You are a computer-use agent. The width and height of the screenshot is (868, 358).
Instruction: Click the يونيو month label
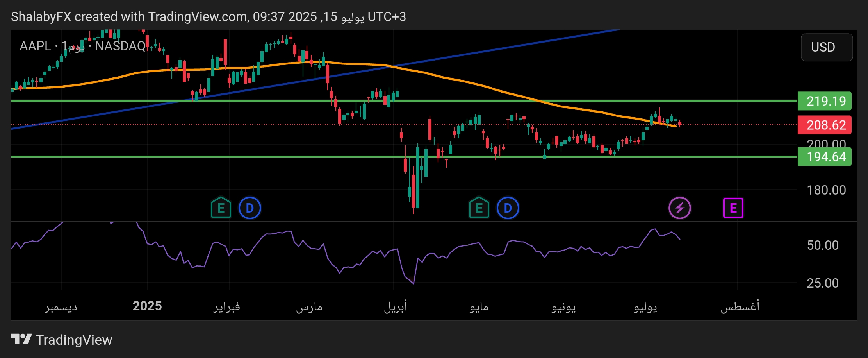[x=564, y=307]
